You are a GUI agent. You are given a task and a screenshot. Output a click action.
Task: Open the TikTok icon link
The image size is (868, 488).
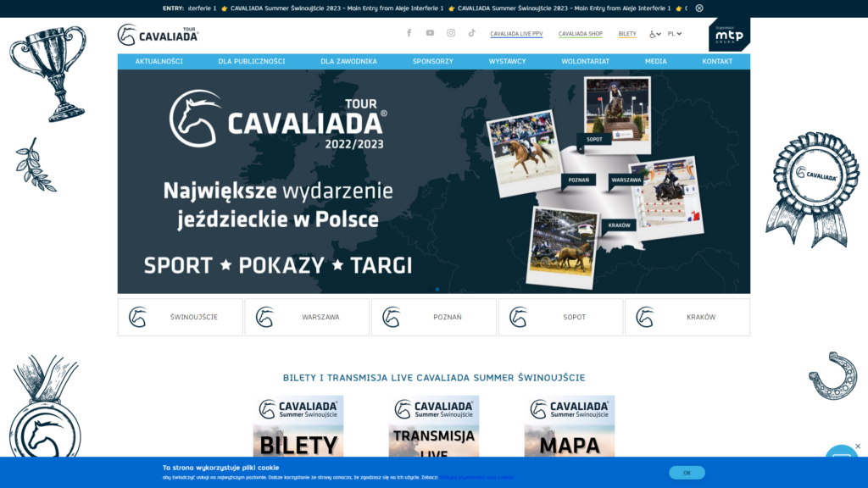click(x=471, y=33)
